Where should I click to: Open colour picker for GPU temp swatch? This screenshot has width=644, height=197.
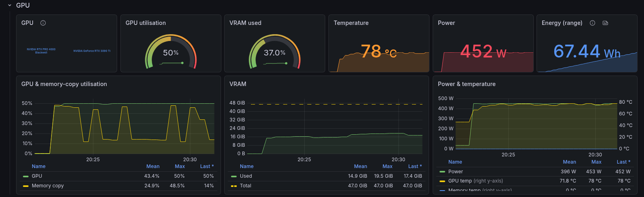coord(442,181)
